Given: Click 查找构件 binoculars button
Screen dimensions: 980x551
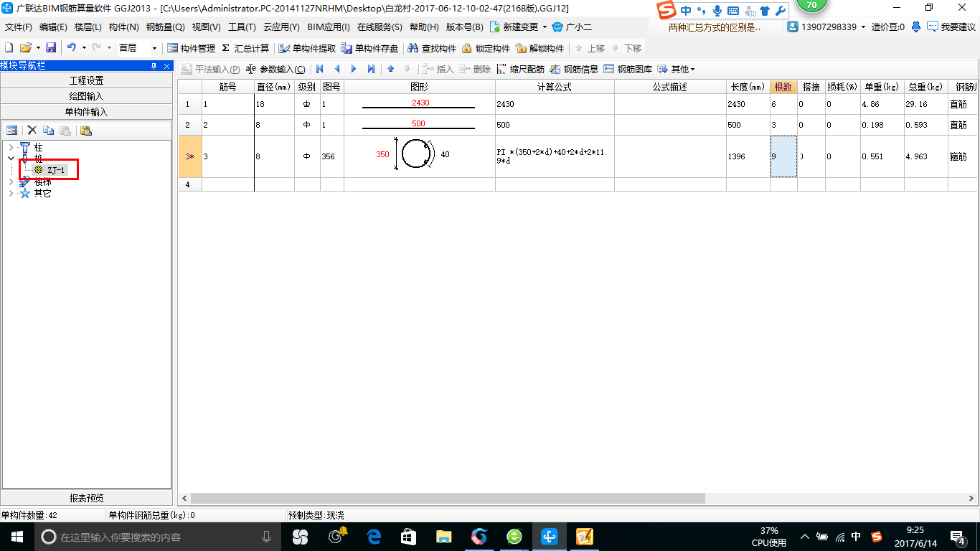Looking at the screenshot, I should (x=432, y=48).
